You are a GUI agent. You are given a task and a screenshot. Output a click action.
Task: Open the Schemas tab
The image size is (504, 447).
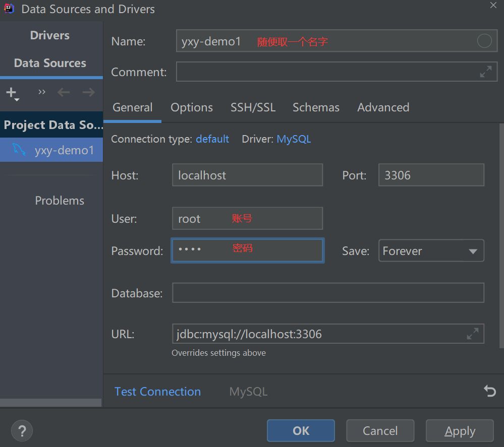(x=316, y=107)
